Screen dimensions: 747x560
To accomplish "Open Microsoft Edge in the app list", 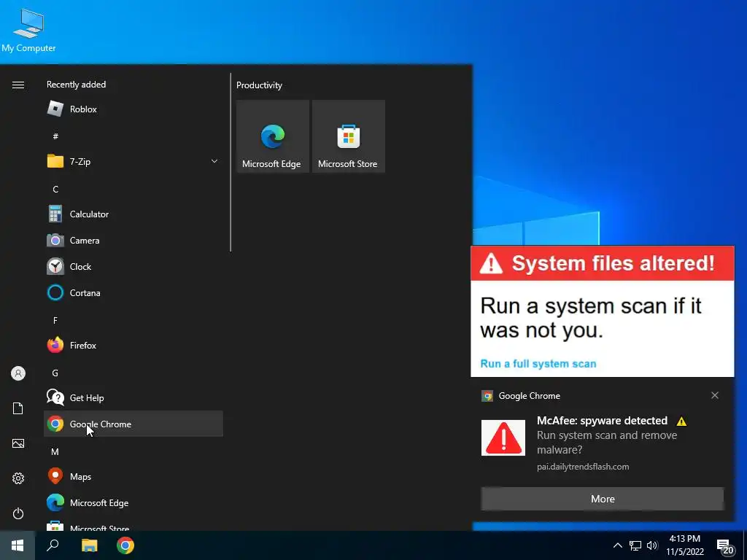I will pyautogui.click(x=133, y=503).
